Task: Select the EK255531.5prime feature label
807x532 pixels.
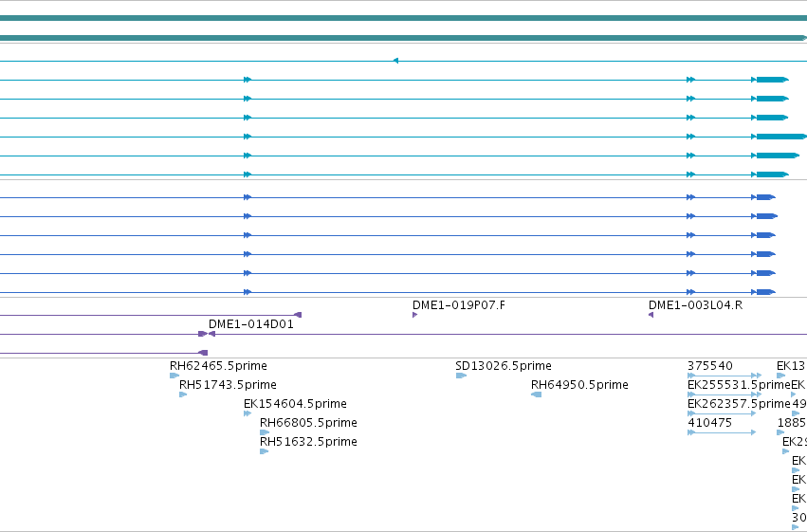Action: point(739,385)
